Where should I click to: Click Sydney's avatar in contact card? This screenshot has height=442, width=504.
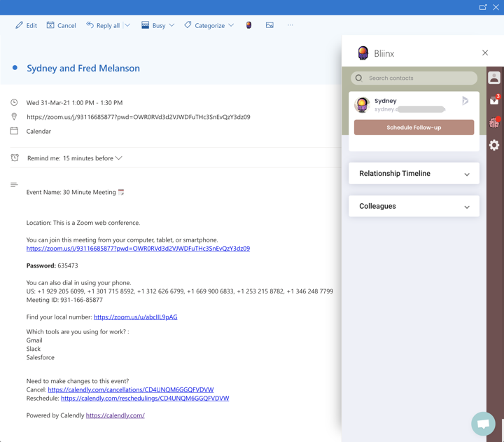coord(363,105)
